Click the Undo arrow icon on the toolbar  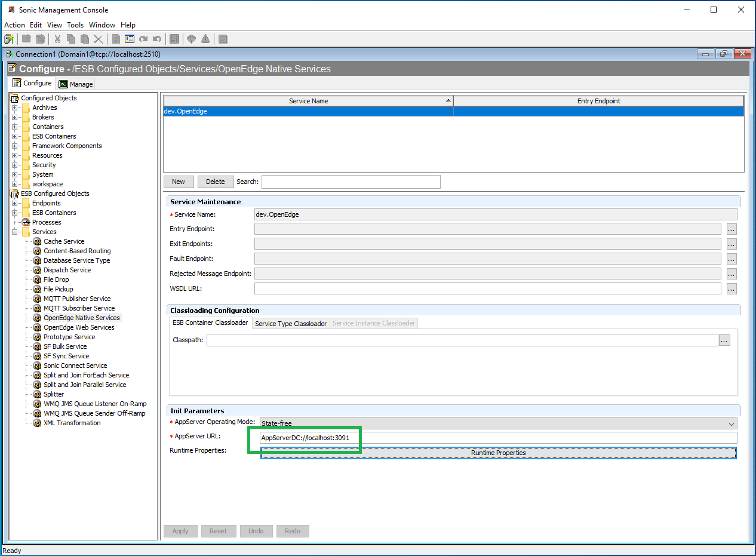click(156, 39)
